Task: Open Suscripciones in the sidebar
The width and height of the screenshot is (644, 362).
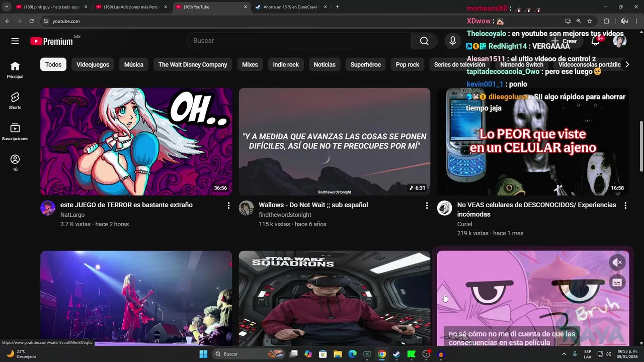Action: point(15,132)
